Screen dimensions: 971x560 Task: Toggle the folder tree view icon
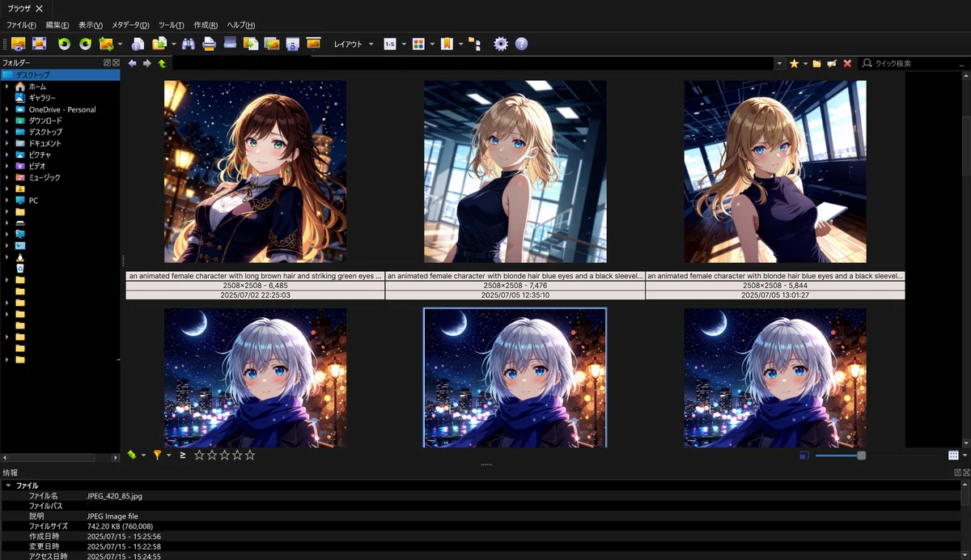pyautogui.click(x=474, y=44)
